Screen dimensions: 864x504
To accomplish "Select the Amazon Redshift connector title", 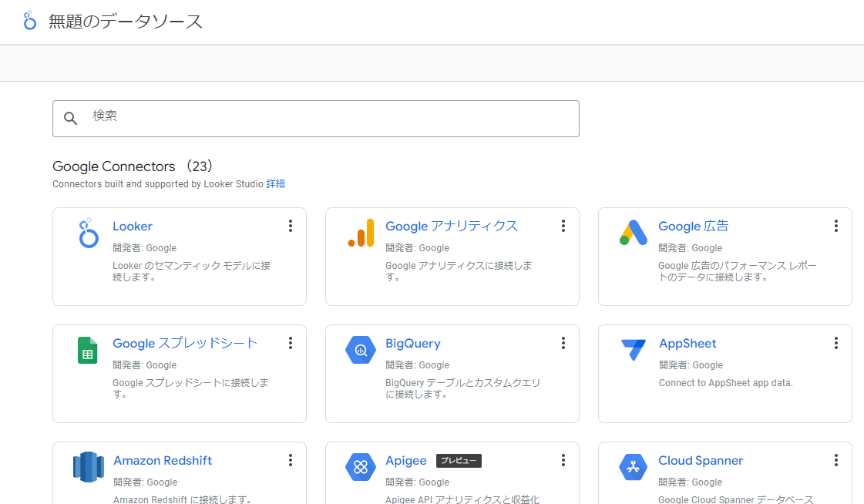I will click(x=163, y=461).
